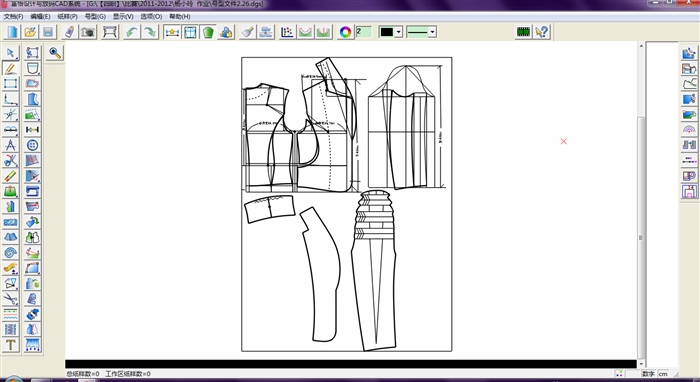Click the 工作区纸样数=0 status text
This screenshot has height=382, width=700.
pyautogui.click(x=128, y=374)
